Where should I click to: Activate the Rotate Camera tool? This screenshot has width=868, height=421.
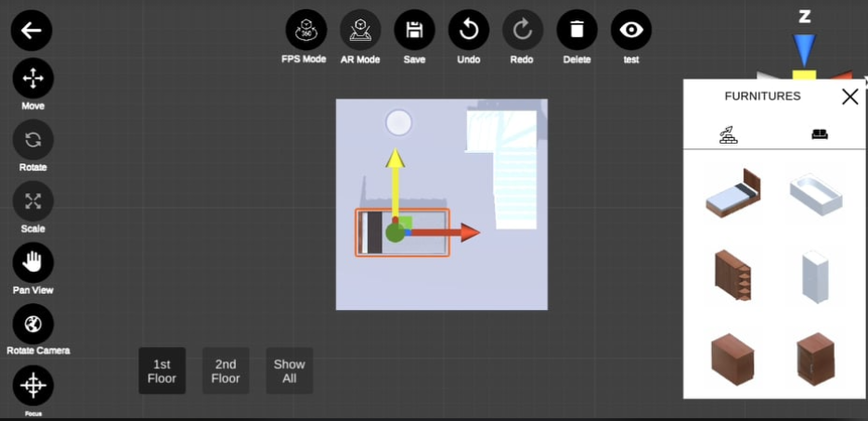pos(32,324)
